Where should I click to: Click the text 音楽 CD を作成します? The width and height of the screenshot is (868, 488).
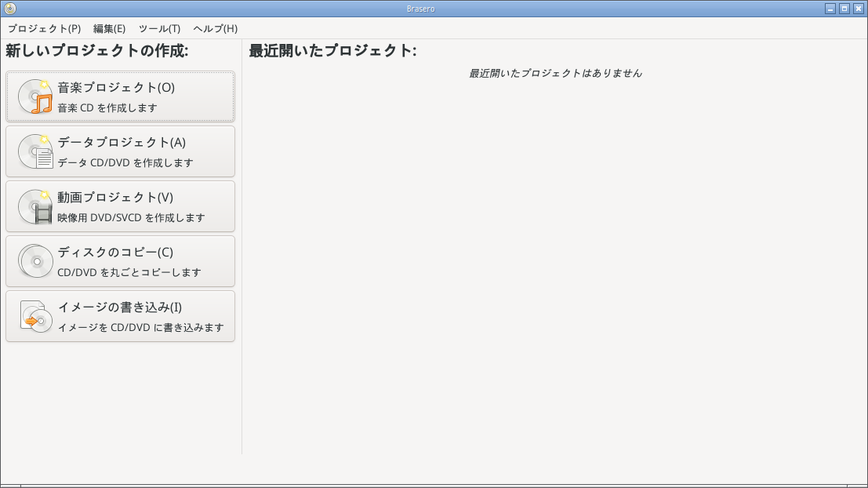pyautogui.click(x=107, y=108)
